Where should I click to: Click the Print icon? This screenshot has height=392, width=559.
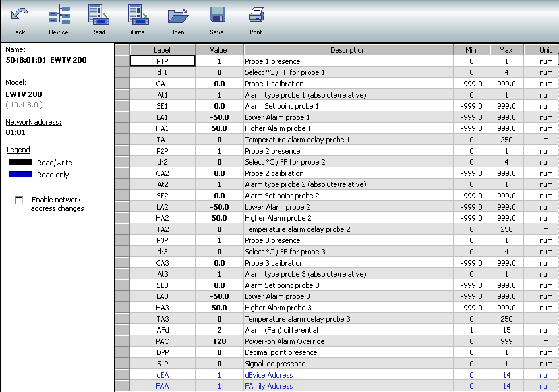click(x=256, y=15)
